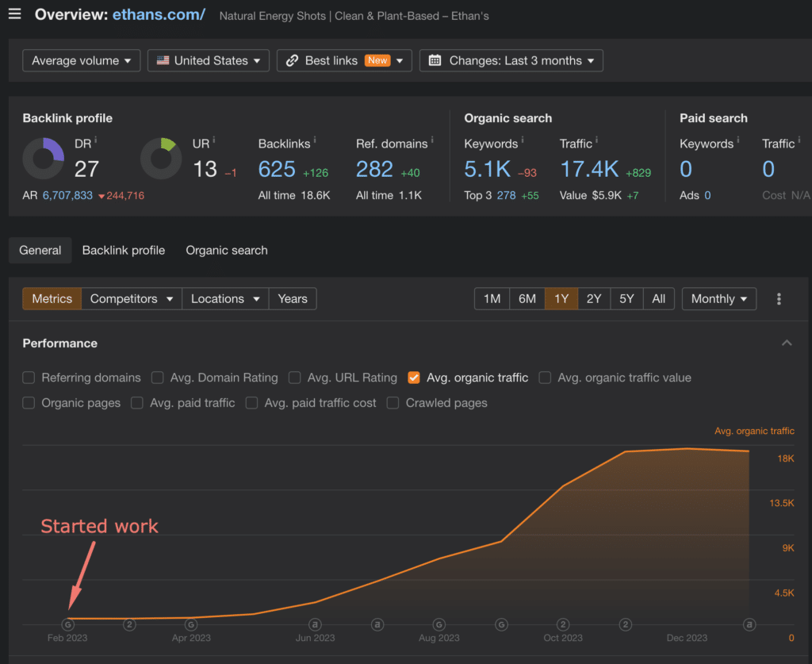This screenshot has width=812, height=664.
Task: Open the Best links dropdown
Action: tap(344, 60)
